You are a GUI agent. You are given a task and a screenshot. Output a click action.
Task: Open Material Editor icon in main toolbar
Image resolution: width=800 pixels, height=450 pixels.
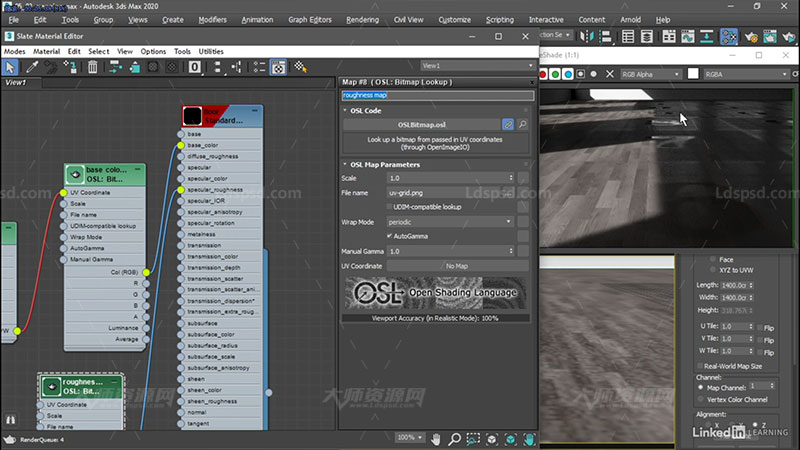pos(729,37)
